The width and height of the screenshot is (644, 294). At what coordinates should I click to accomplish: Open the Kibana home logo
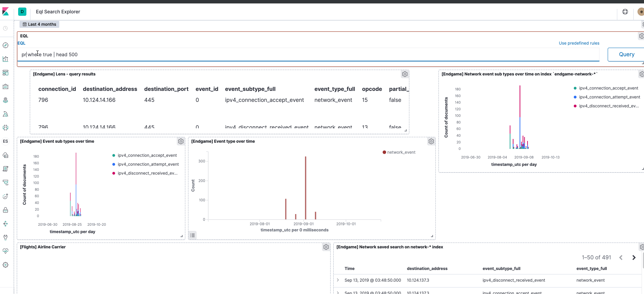pos(5,12)
